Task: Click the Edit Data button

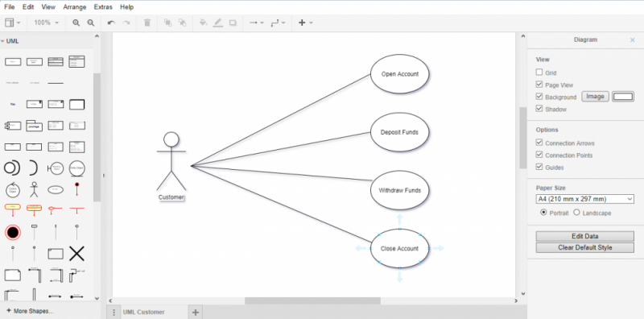Action: pyautogui.click(x=585, y=236)
